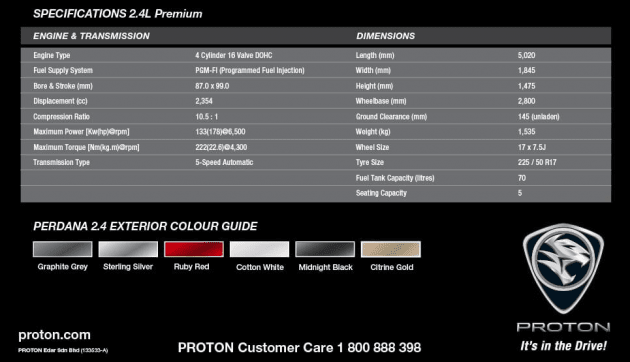The width and height of the screenshot is (630, 362).
Task: Click the 'Fuel Tank Capacity (litres)' label
Action: (x=395, y=178)
